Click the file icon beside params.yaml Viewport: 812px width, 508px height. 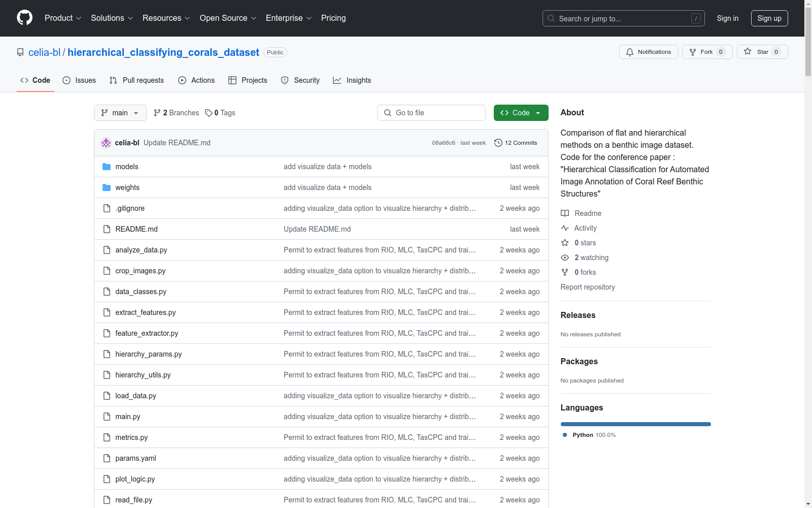107,458
